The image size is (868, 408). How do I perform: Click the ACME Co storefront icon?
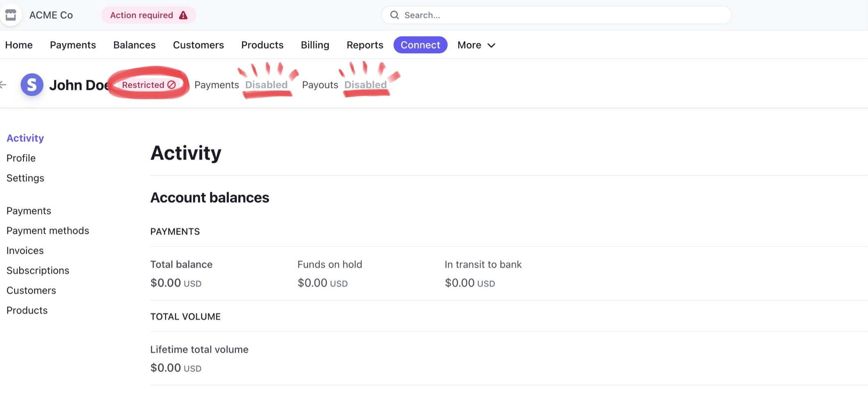pos(11,15)
